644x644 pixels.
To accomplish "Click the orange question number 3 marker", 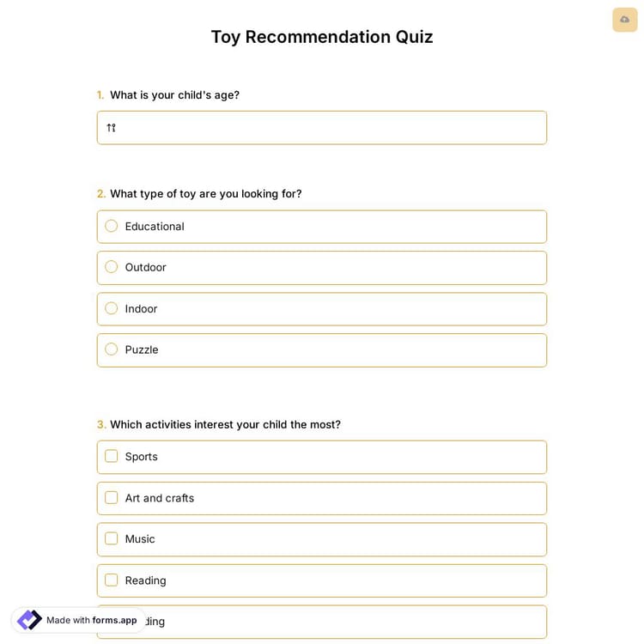I will 101,425.
